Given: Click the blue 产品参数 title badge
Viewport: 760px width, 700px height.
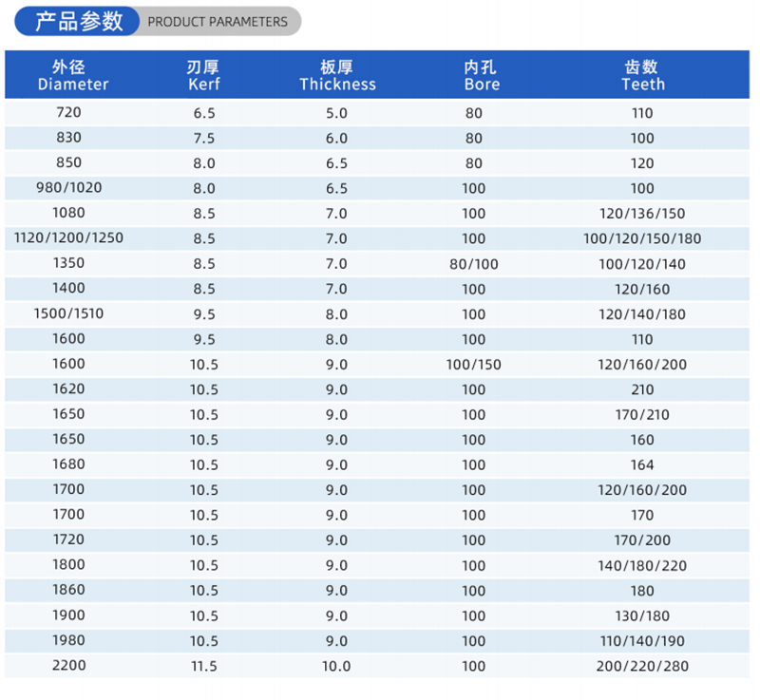Looking at the screenshot, I should pos(78,21).
